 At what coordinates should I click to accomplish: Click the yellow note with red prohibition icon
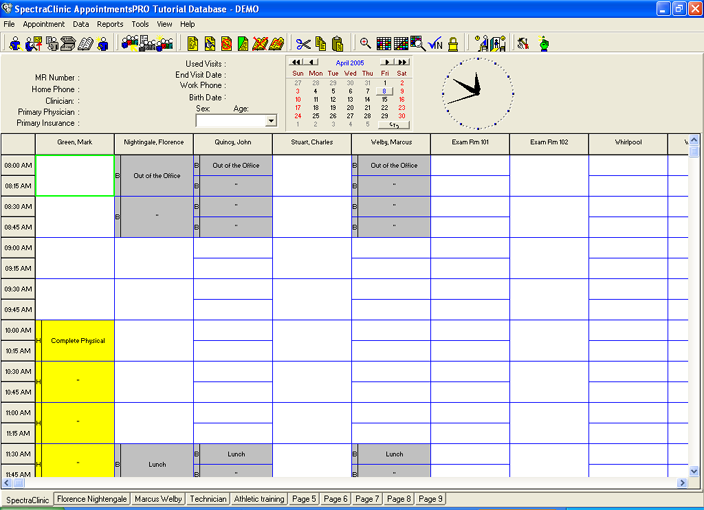pyautogui.click(x=227, y=44)
